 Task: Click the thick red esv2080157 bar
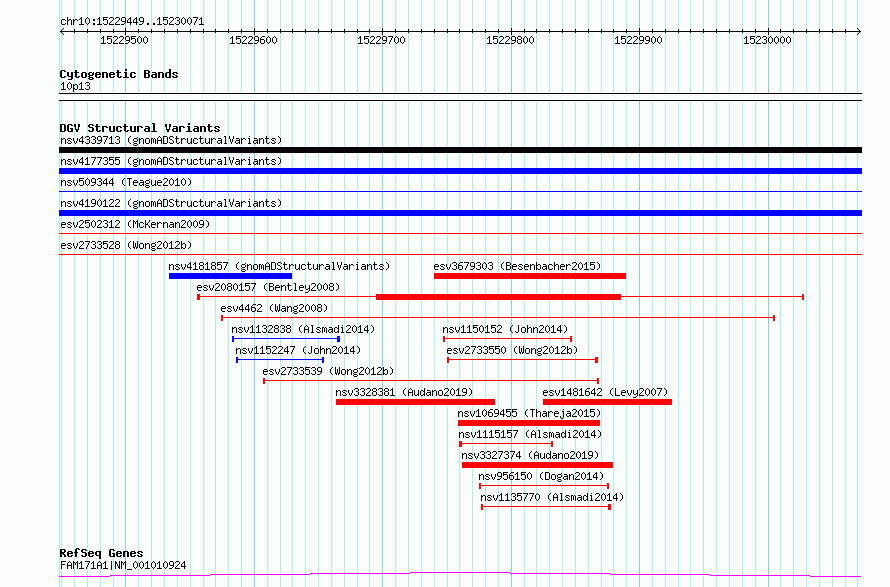point(498,297)
